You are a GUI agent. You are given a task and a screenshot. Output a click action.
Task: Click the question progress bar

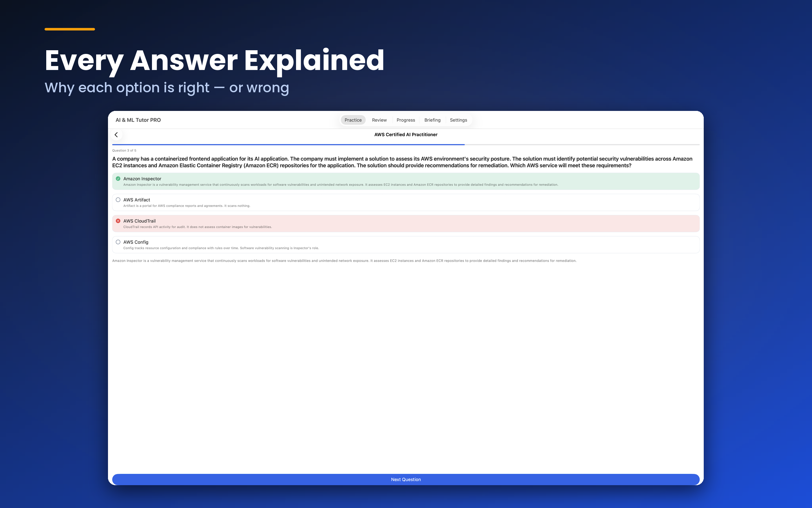pos(406,144)
